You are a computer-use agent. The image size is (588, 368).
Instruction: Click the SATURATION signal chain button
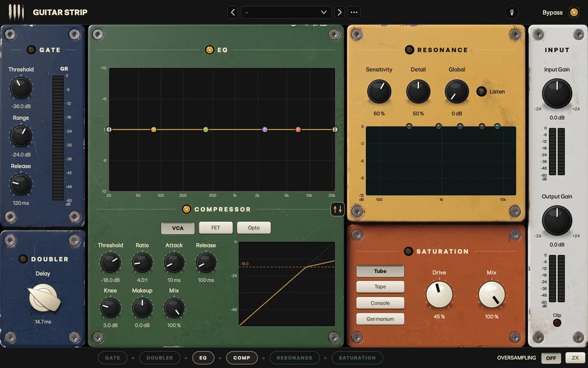click(x=357, y=358)
